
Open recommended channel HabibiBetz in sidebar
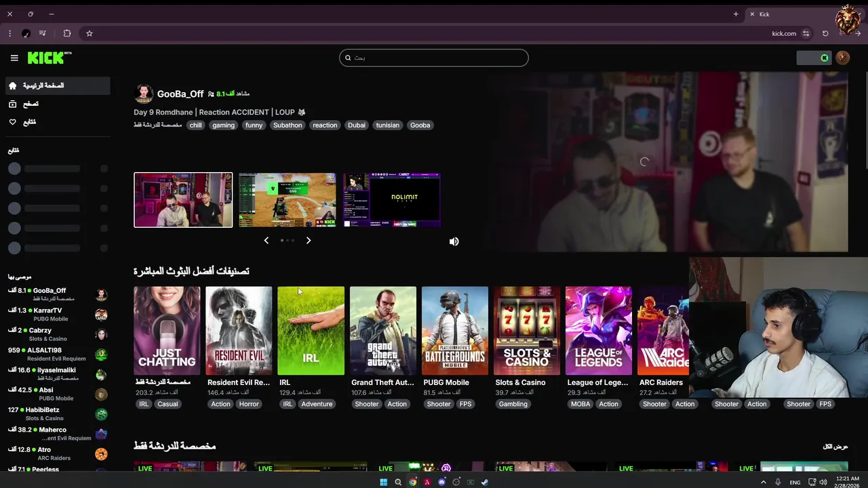pos(58,413)
